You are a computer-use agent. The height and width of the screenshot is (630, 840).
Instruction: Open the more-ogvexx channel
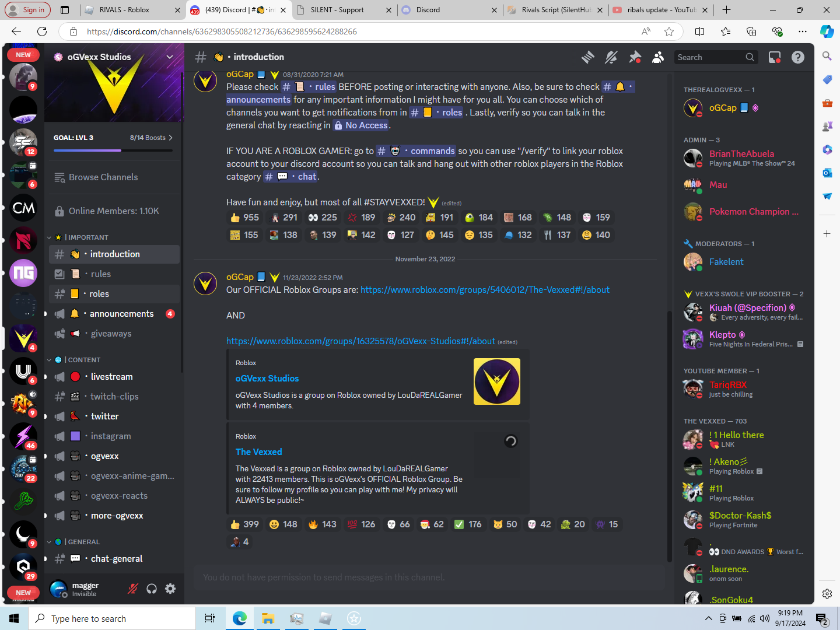pos(114,516)
